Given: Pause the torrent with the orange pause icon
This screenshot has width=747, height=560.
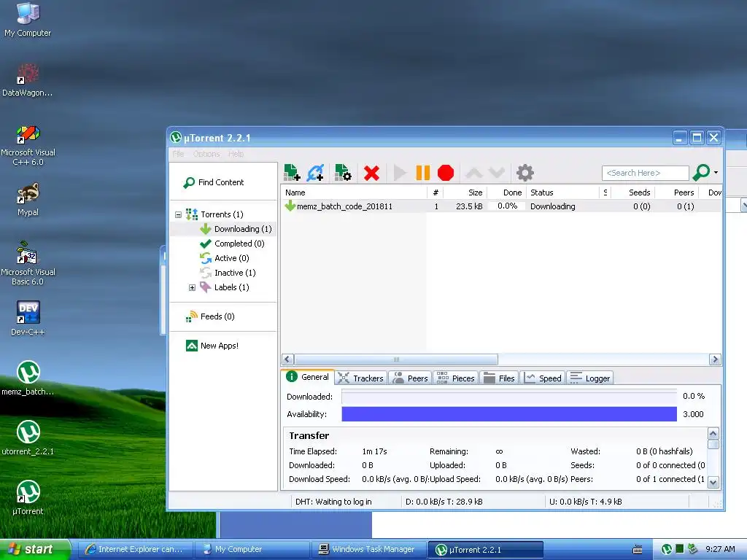Looking at the screenshot, I should (422, 173).
